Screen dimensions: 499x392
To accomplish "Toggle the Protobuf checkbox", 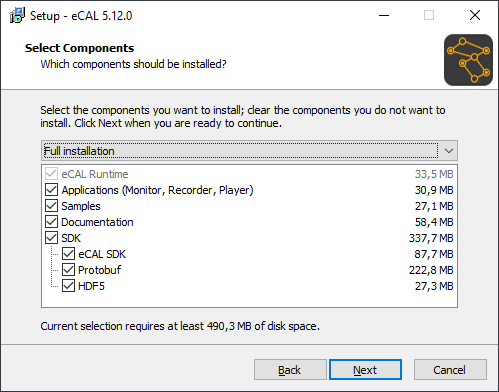I will pos(68,270).
